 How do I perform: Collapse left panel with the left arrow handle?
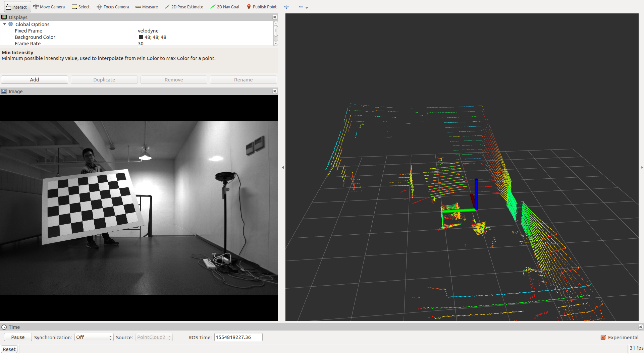[x=283, y=167]
